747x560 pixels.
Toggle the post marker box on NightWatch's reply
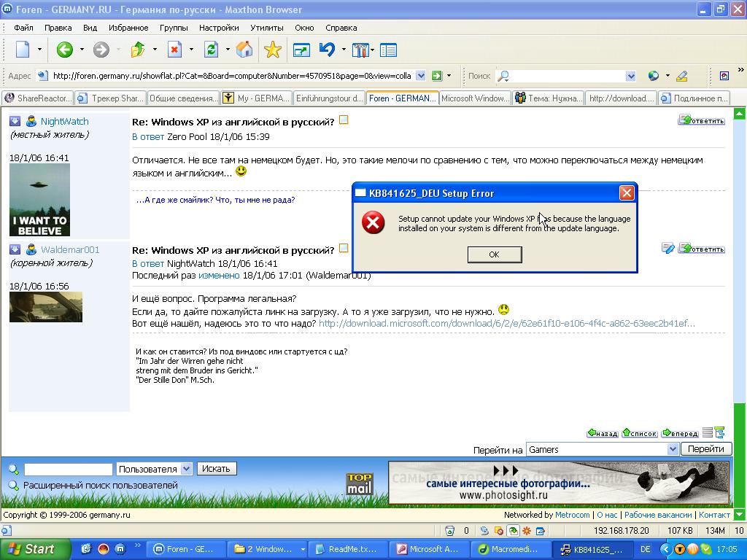pyautogui.click(x=344, y=120)
